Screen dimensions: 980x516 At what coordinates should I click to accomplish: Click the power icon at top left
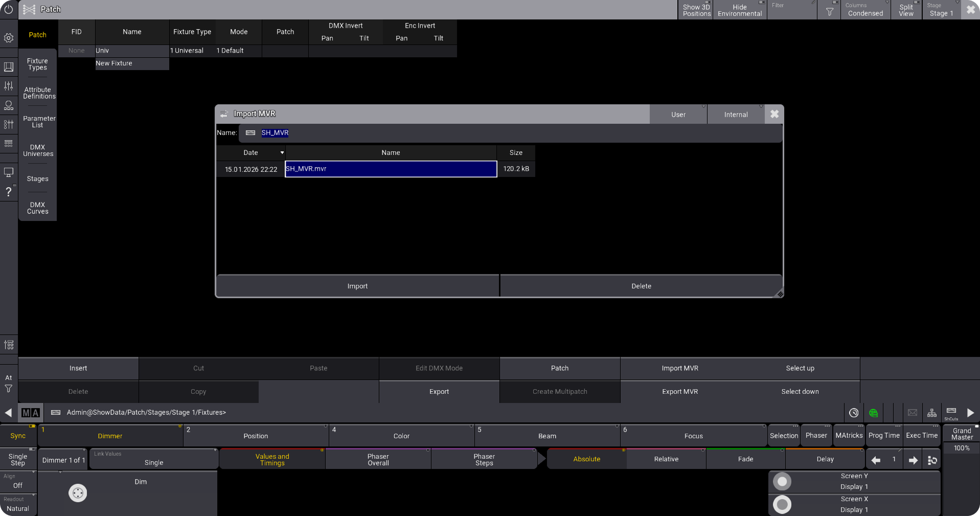9,9
